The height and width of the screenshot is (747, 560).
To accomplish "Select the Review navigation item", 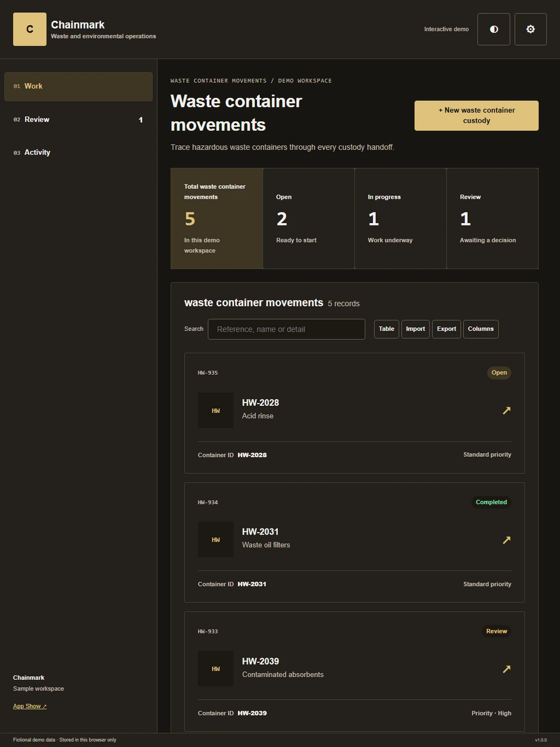I will click(x=78, y=120).
